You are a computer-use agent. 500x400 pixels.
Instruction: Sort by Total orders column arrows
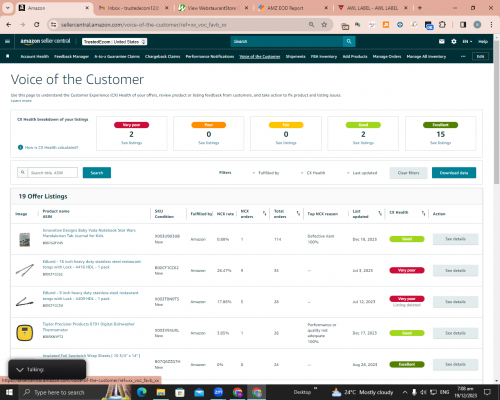point(298,213)
